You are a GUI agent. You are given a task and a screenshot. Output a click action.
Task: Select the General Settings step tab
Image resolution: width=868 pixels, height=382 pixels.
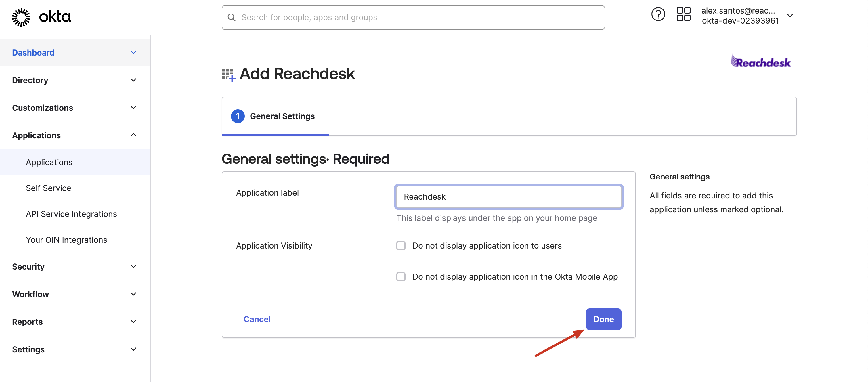(275, 116)
